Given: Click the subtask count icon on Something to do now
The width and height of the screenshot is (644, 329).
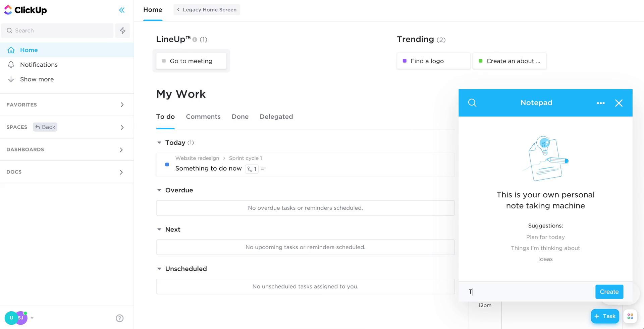Looking at the screenshot, I should click(x=252, y=169).
